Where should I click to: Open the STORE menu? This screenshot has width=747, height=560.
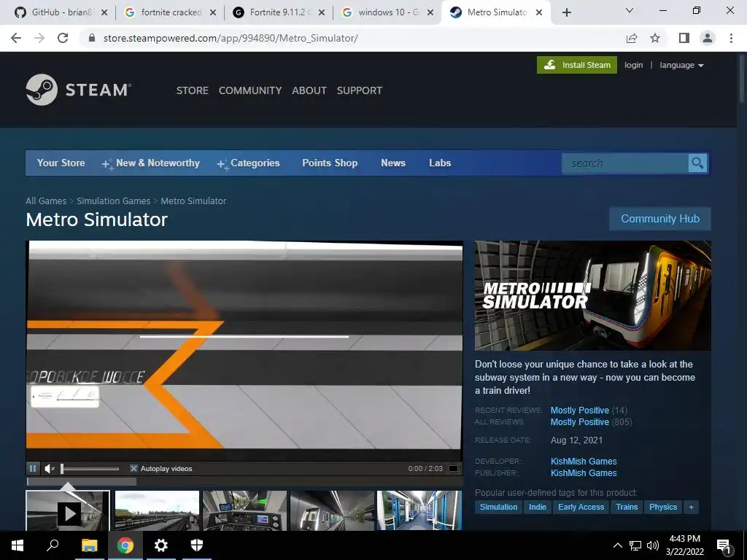pyautogui.click(x=193, y=90)
